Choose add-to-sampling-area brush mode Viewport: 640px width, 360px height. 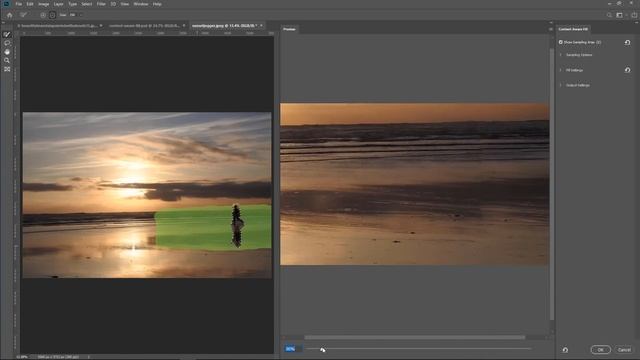43,15
